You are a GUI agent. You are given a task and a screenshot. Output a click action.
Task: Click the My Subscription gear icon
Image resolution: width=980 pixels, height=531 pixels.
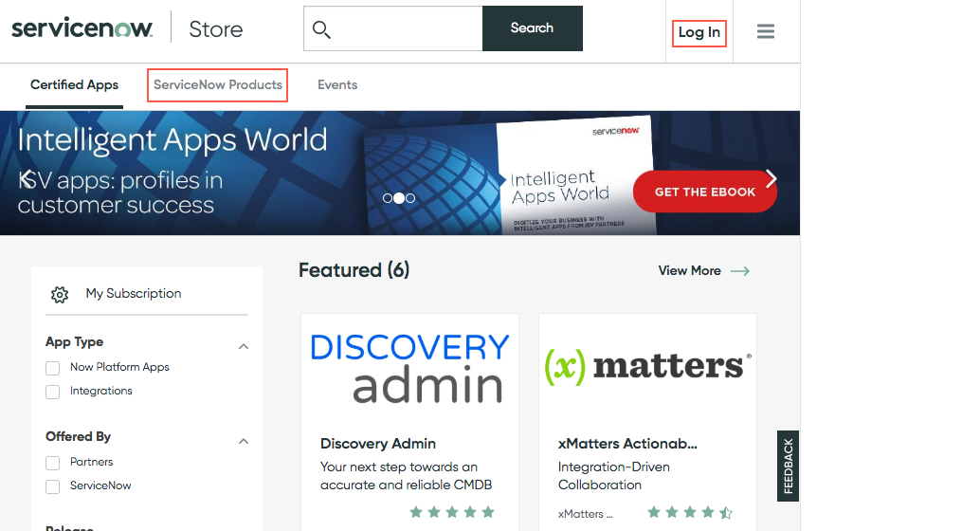coord(60,295)
